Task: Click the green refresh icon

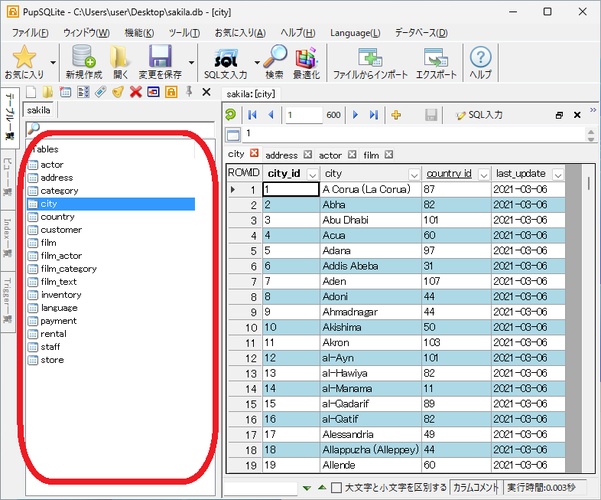Action: tap(230, 115)
